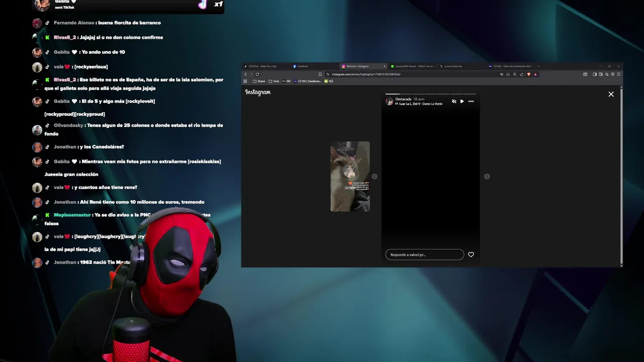Open the Brave Wallet icon
Screen dimensions: 644x362
pyautogui.click(x=601, y=74)
